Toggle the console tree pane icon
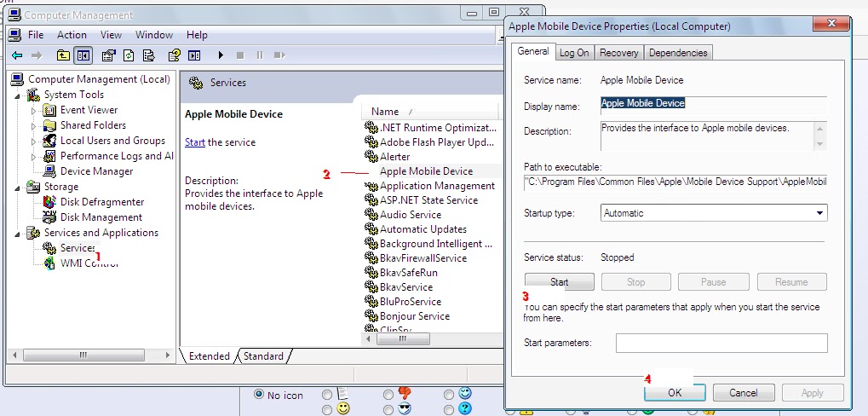The width and height of the screenshot is (868, 416). coord(83,55)
